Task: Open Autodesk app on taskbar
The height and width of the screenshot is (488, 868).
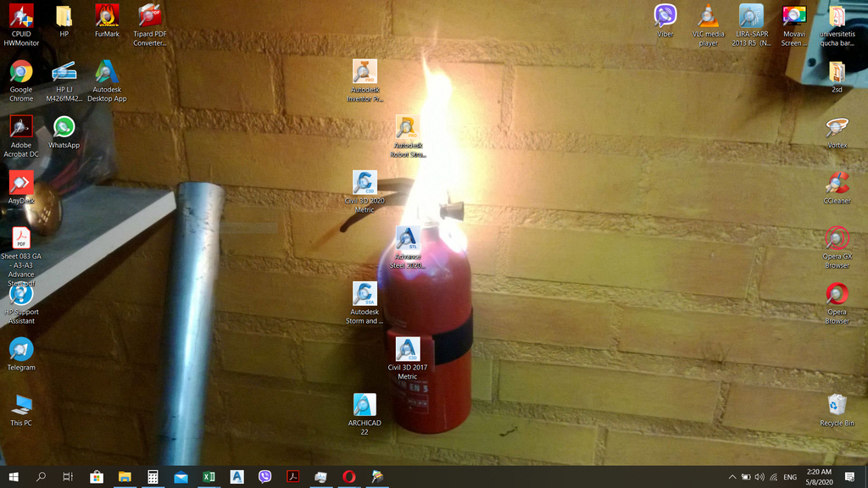Action: coord(237,476)
